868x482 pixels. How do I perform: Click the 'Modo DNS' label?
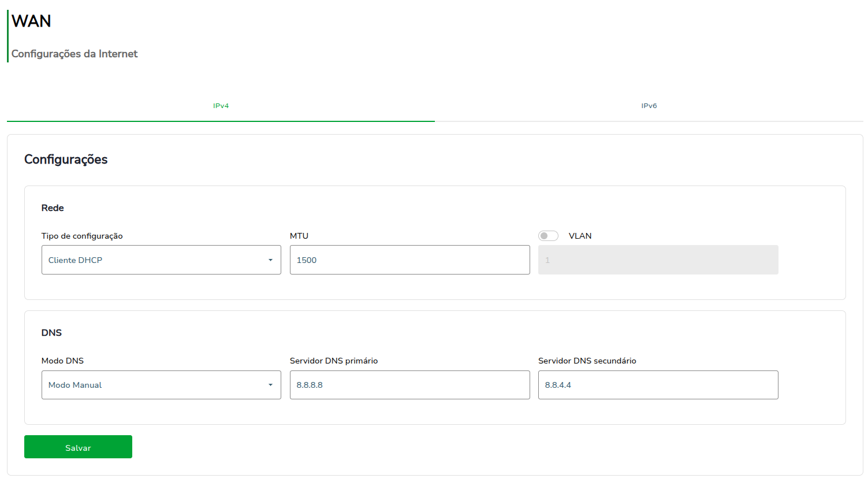tap(62, 361)
